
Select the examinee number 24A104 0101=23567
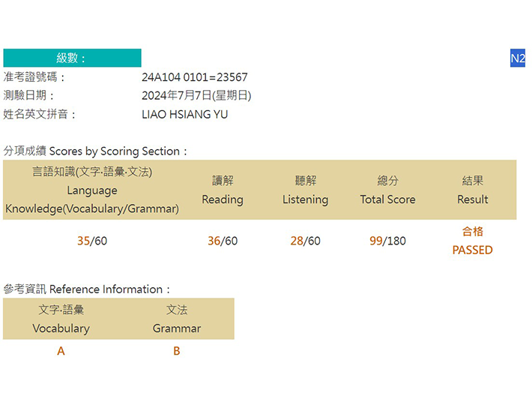(x=194, y=77)
